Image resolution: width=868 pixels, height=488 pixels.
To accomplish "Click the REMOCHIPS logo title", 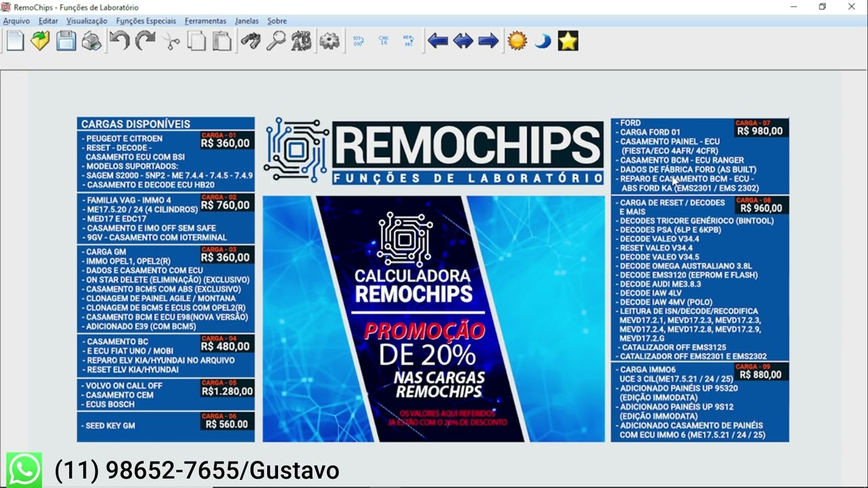I will point(468,146).
